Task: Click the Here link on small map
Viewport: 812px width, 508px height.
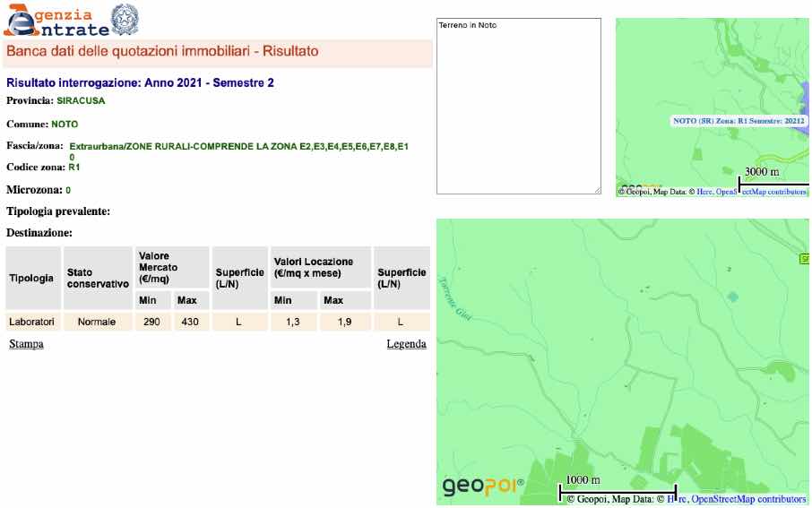Action: point(704,191)
